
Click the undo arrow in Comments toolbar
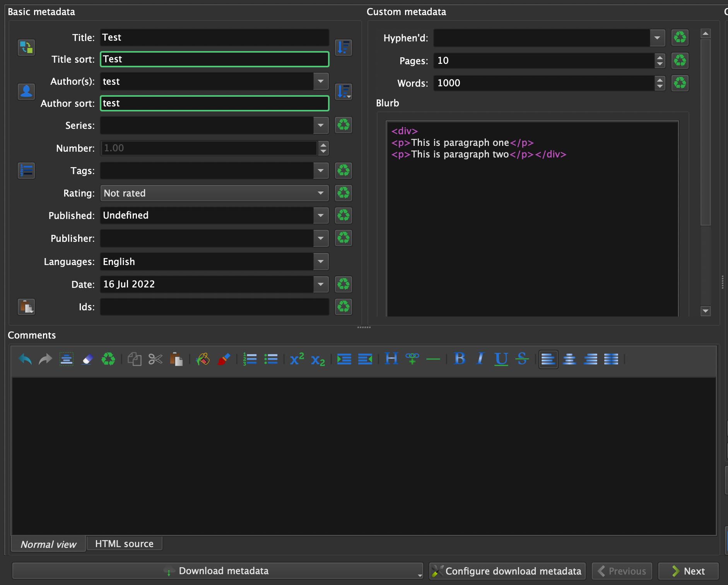pos(25,359)
